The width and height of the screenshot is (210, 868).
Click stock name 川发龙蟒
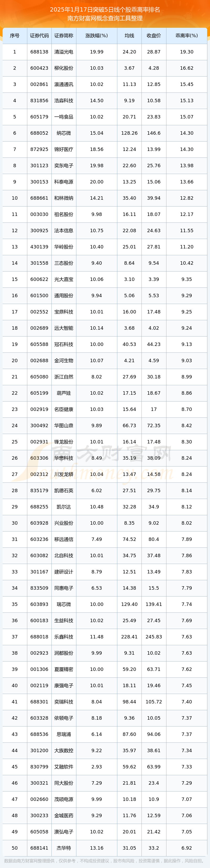64,474
